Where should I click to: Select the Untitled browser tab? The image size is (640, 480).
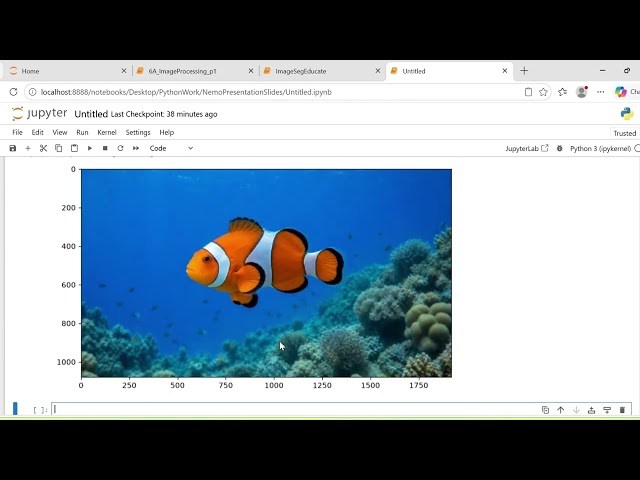pos(449,71)
